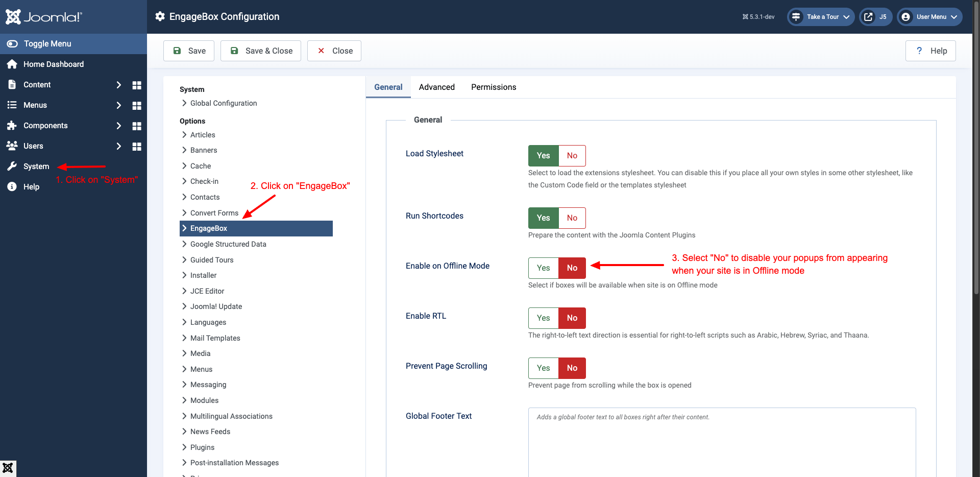980x477 pixels.
Task: Click the Close button in the toolbar
Action: pyautogui.click(x=334, y=51)
